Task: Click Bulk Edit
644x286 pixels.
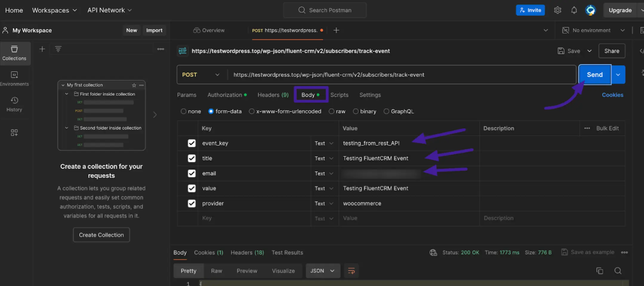Action: [x=607, y=128]
